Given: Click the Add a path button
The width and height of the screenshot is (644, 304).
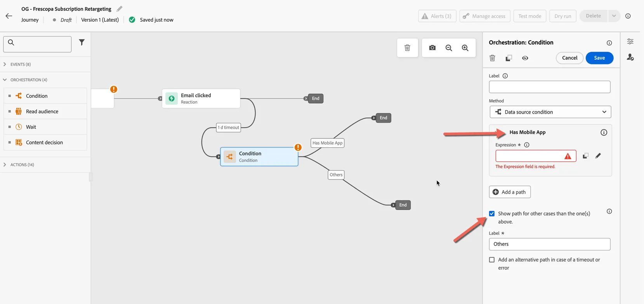Looking at the screenshot, I should pos(510,192).
